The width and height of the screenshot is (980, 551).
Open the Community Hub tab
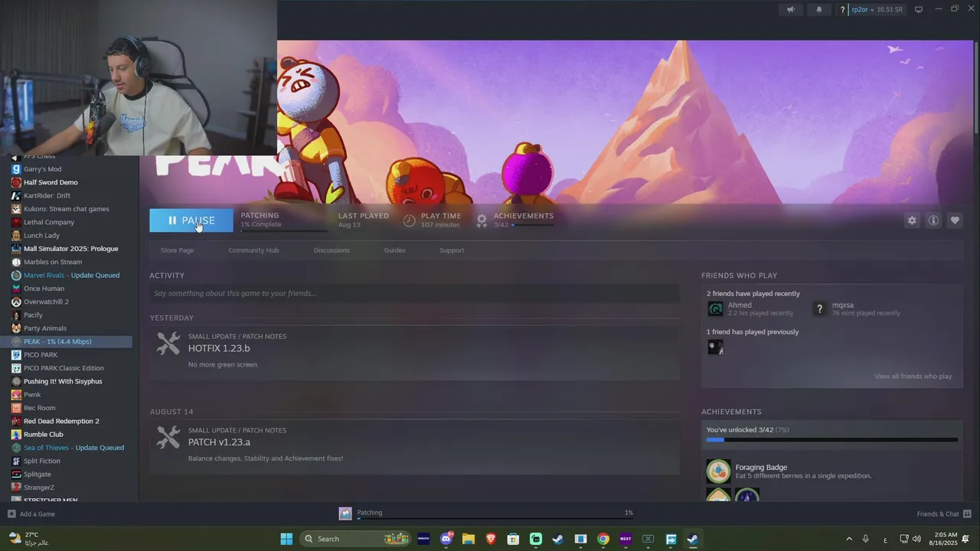[253, 250]
